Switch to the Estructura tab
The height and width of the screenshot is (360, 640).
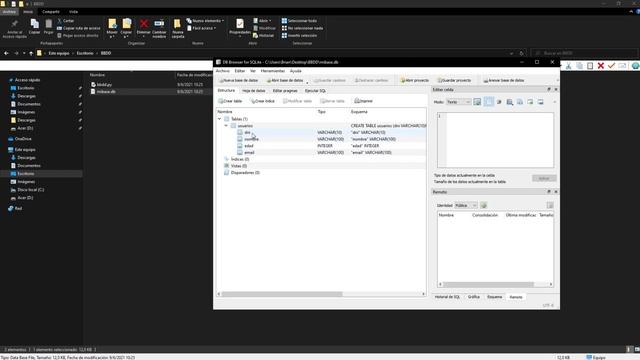point(226,91)
